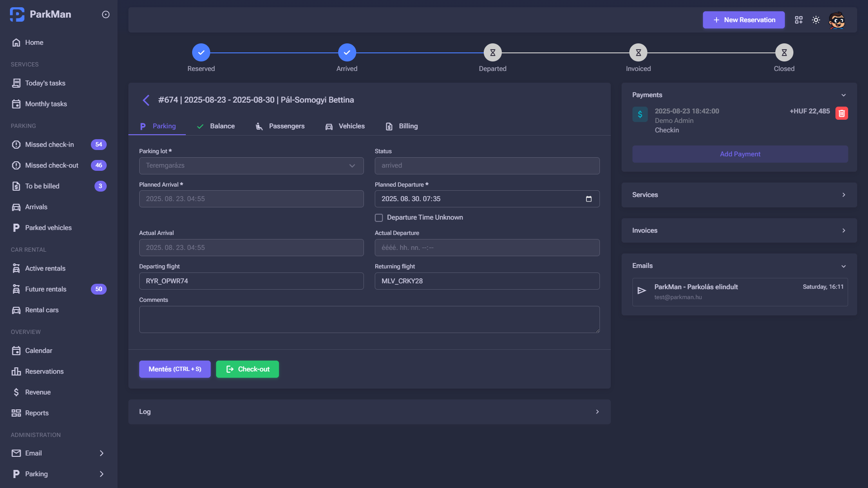
Task: Click New Reservation button
Action: coord(744,20)
